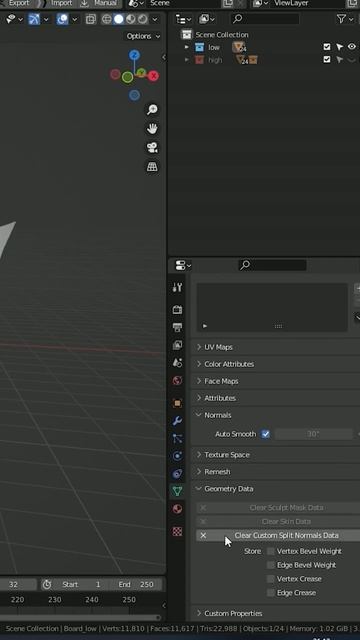Open the Object Constraints properties tab
360x640 pixels.
[x=177, y=473]
